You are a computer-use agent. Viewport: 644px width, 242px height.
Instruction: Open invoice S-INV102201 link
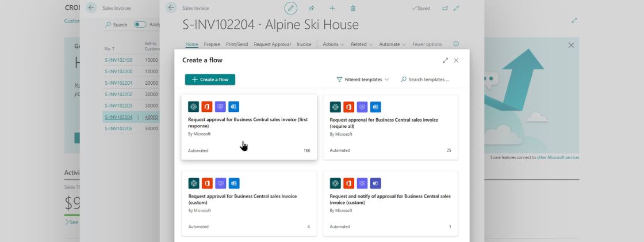tap(118, 83)
